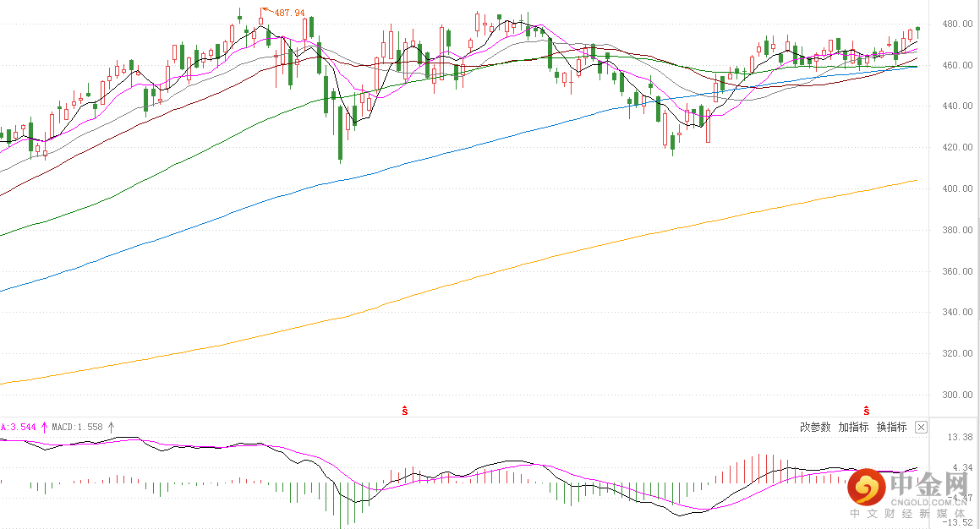This screenshot has width=980, height=529.
Task: Open the 加指标 add-indicator option
Action: (853, 428)
